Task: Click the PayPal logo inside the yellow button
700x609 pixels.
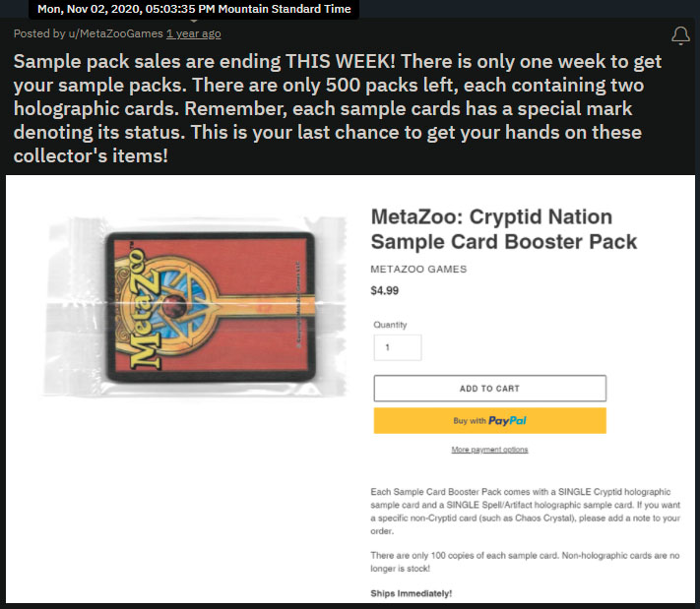Action: click(x=507, y=421)
